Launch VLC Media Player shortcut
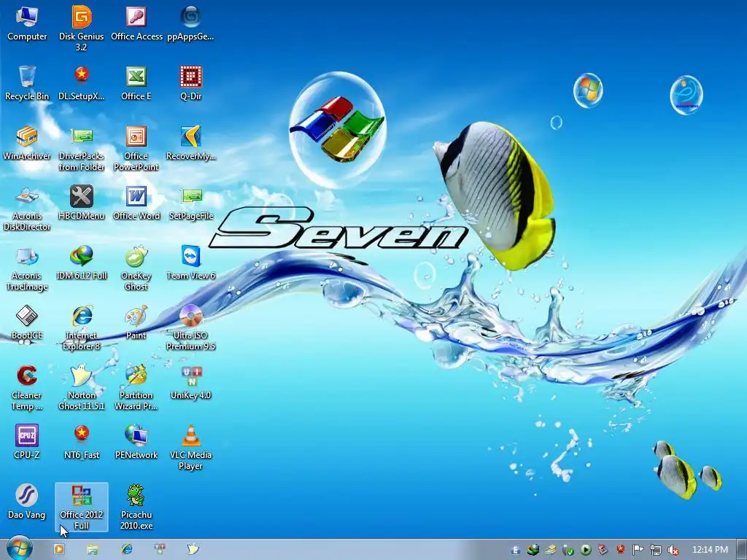Viewport: 747px width, 560px height. [x=190, y=448]
